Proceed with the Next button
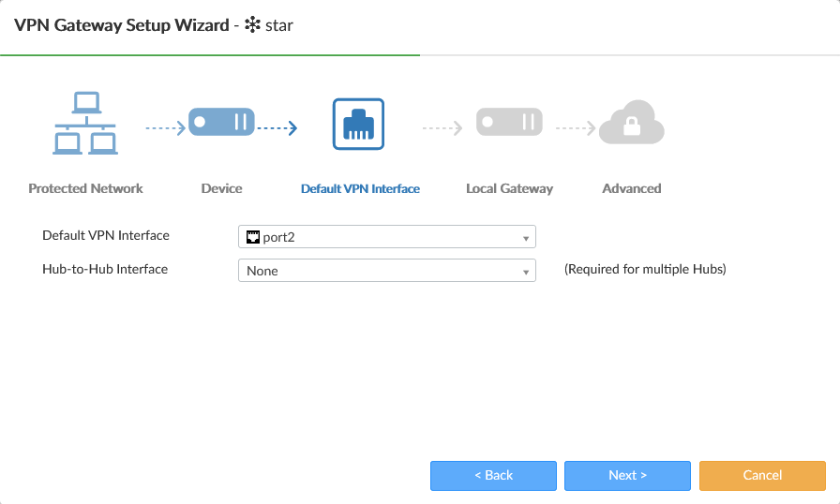 pos(627,475)
